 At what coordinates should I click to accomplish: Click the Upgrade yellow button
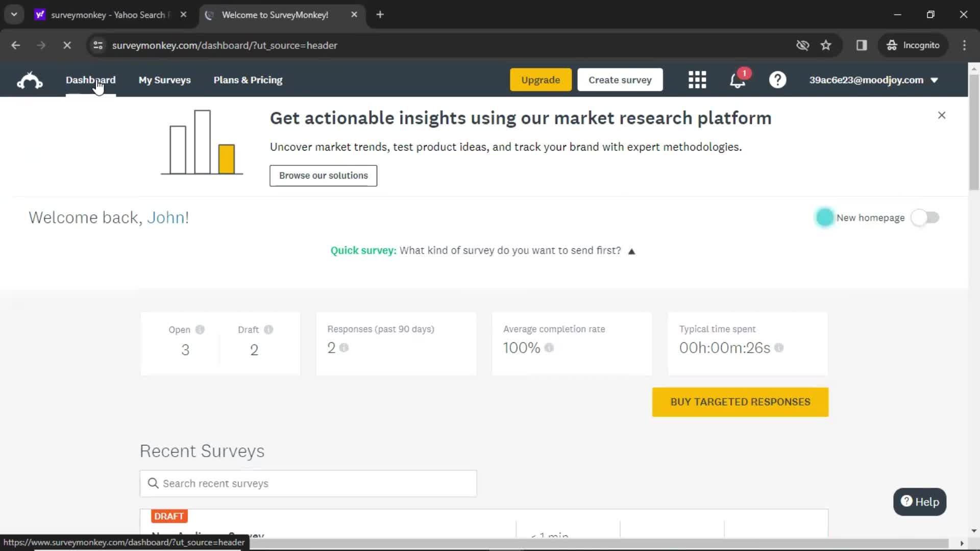coord(541,80)
